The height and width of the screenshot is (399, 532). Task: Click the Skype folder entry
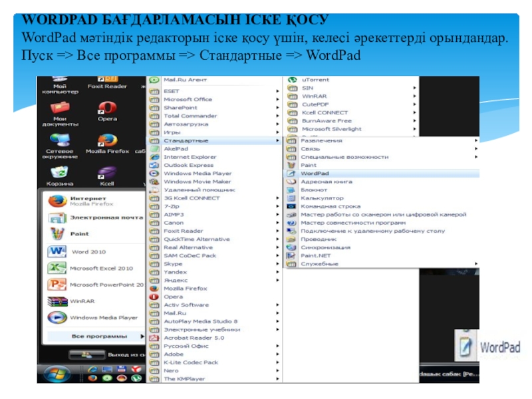click(214, 264)
